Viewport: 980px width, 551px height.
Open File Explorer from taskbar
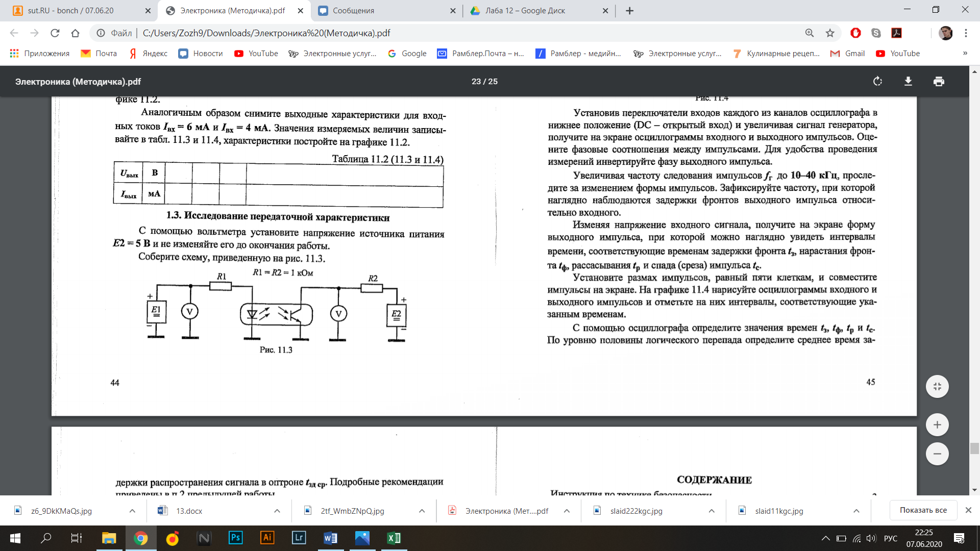coord(109,538)
